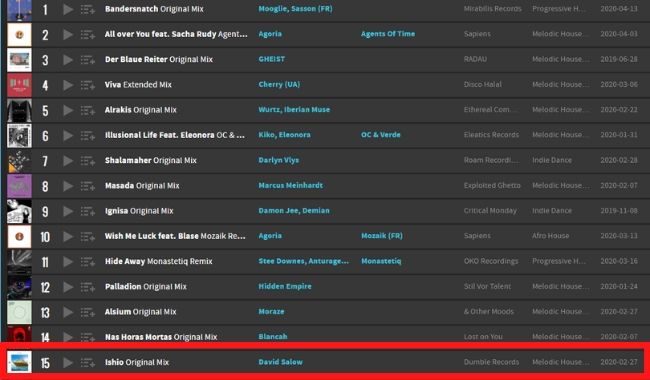Play track 15 Ishio Original Mix
650x380 pixels.
68,363
